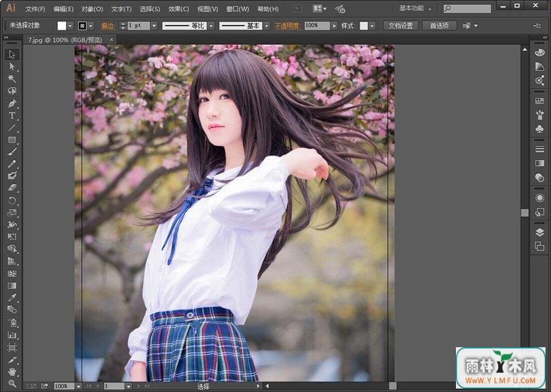551x392 pixels.
Task: Open the zoom level dropdown in status bar
Action: (x=79, y=386)
